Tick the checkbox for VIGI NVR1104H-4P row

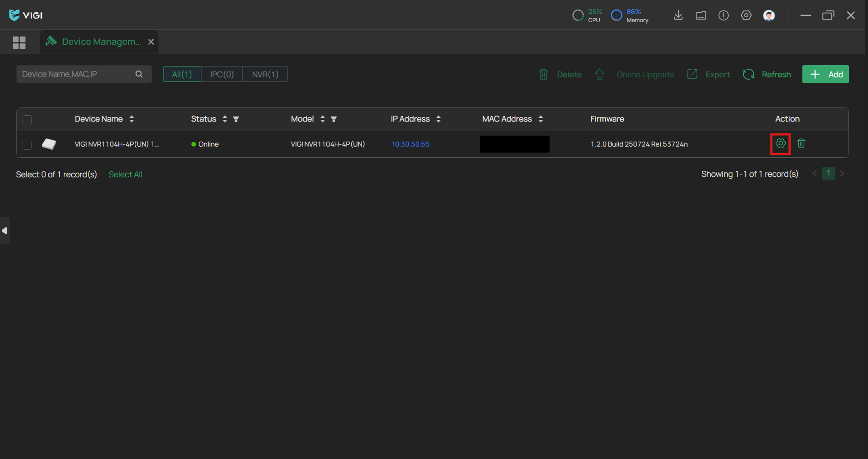27,145
